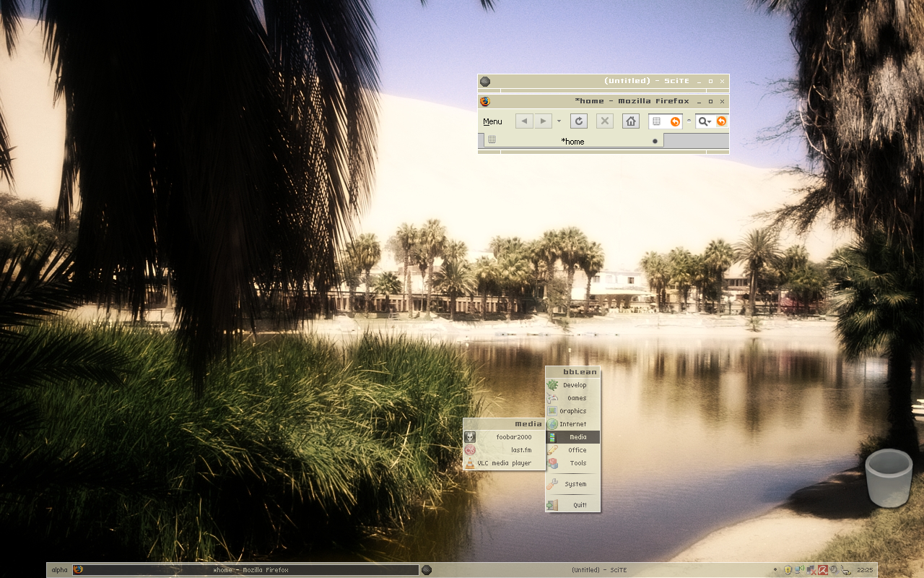The height and width of the screenshot is (578, 924).
Task: Open the recycle bin on the desktop
Action: pos(889,478)
